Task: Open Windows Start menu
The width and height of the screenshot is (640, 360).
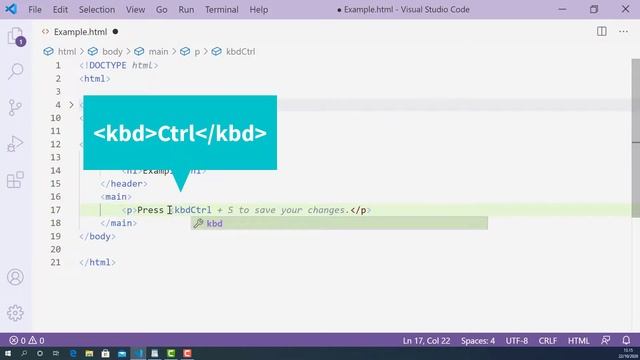Action: [x=8, y=353]
